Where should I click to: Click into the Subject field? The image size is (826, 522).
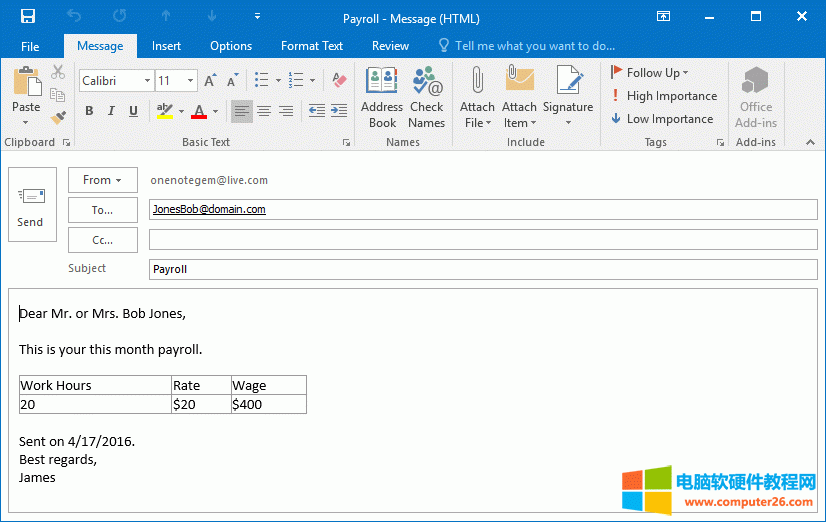(482, 269)
